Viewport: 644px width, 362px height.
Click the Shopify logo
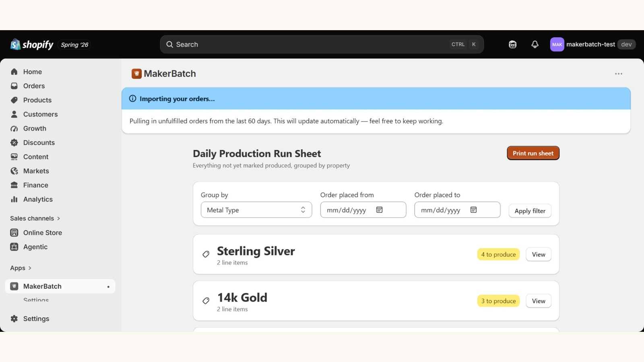[32, 44]
